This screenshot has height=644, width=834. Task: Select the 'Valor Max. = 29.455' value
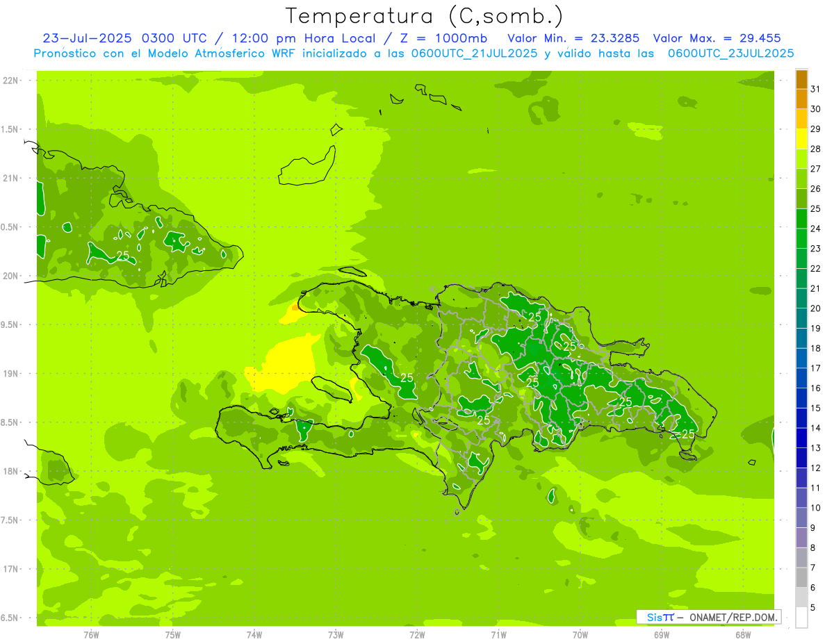(717, 38)
